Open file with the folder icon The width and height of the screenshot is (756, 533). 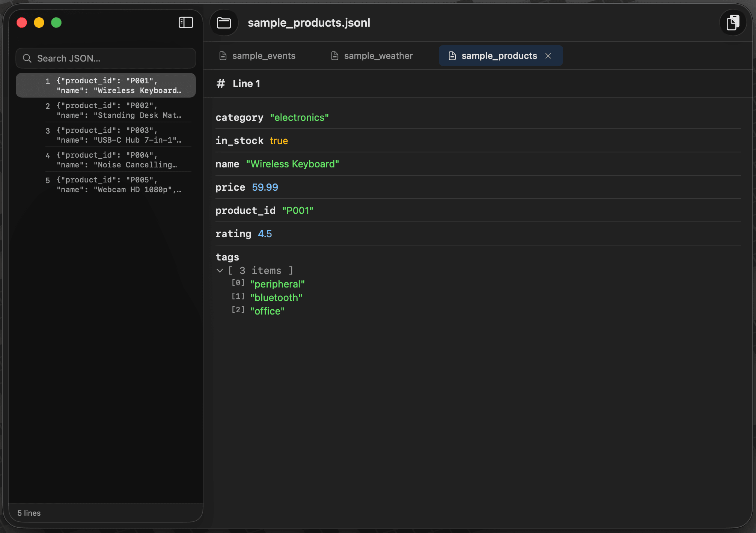[224, 23]
